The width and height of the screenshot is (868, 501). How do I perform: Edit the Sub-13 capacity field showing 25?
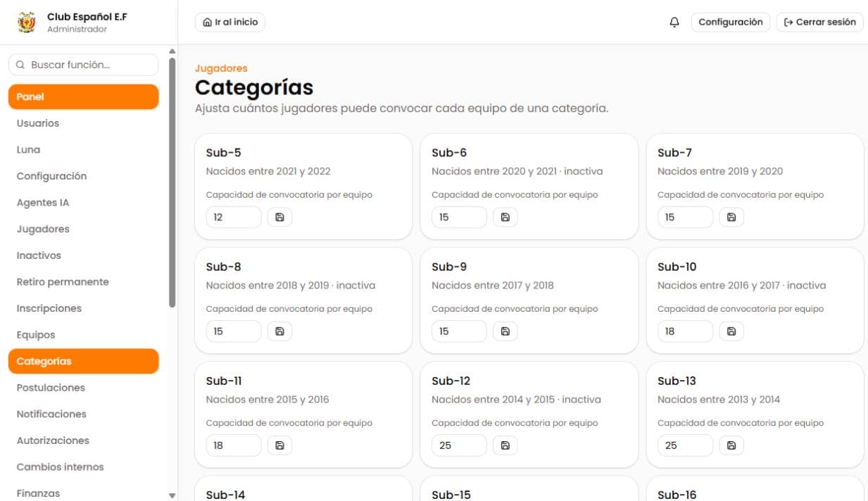686,445
